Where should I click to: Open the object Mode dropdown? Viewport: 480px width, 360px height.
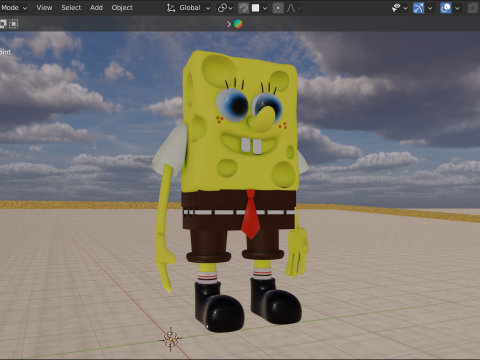[x=13, y=8]
